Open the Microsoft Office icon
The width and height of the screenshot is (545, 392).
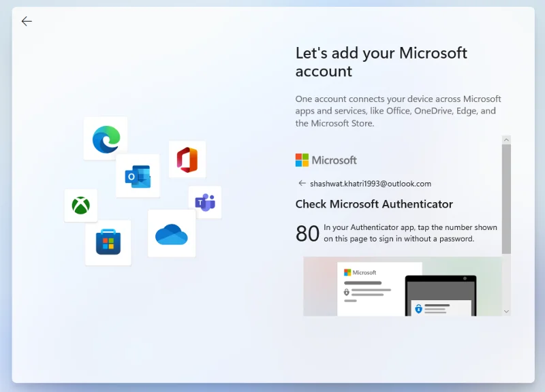coord(187,159)
